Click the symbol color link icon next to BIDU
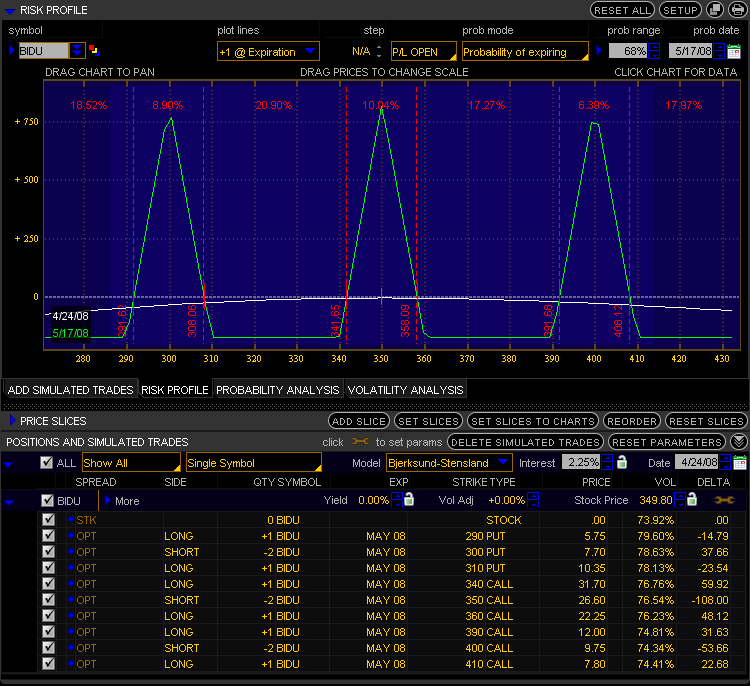The width and height of the screenshot is (750, 686). point(94,50)
